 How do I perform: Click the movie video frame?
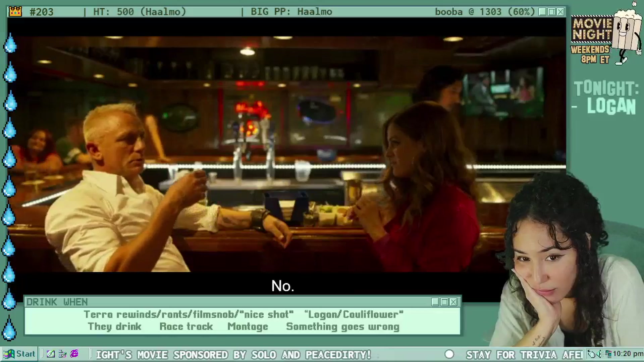click(287, 154)
